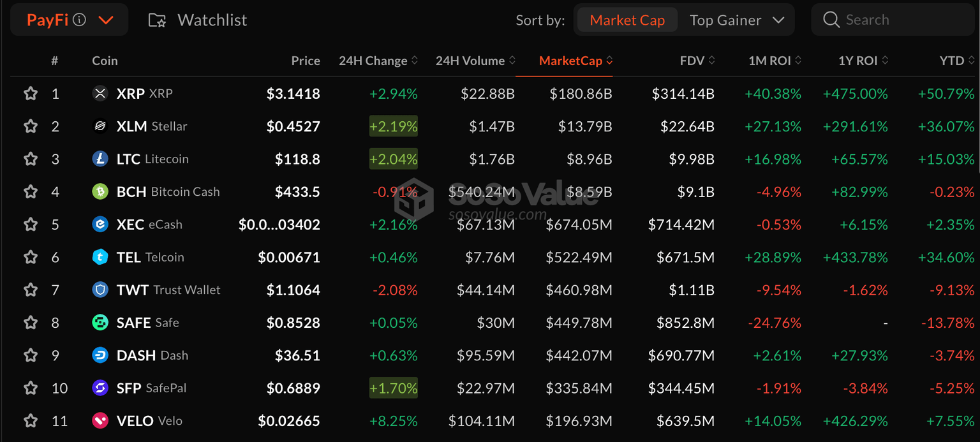The image size is (980, 442).
Task: Open the eCash coin name link
Action: coord(165,225)
